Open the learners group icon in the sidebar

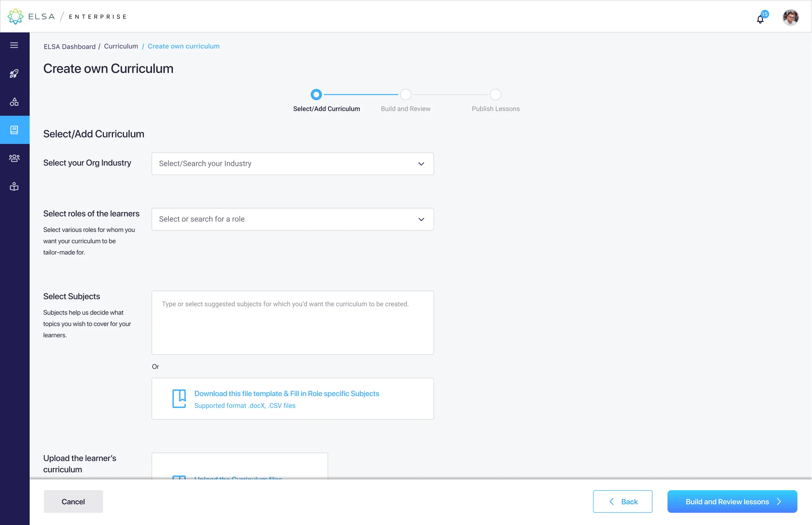(x=14, y=158)
